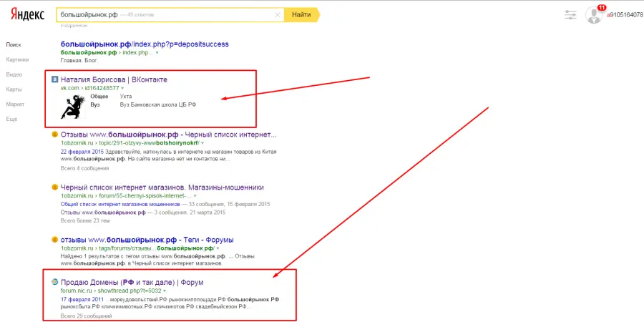This screenshot has height=322, width=644.
Task: Click the Найти search button
Action: [x=301, y=15]
